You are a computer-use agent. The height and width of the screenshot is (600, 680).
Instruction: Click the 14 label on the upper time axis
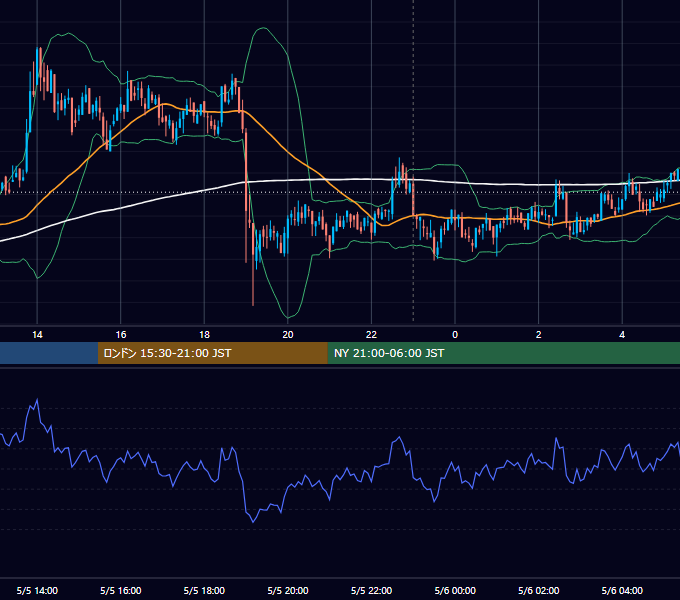coord(37,335)
